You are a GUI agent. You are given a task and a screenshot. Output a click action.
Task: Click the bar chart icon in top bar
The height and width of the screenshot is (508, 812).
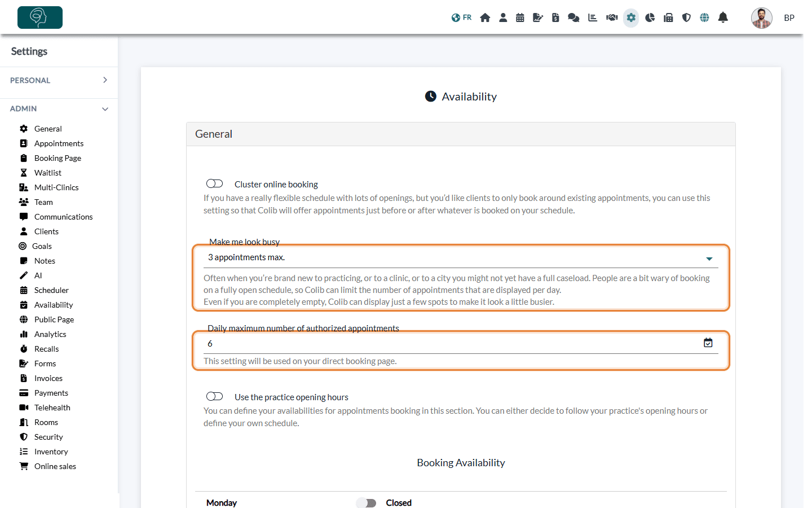click(593, 17)
